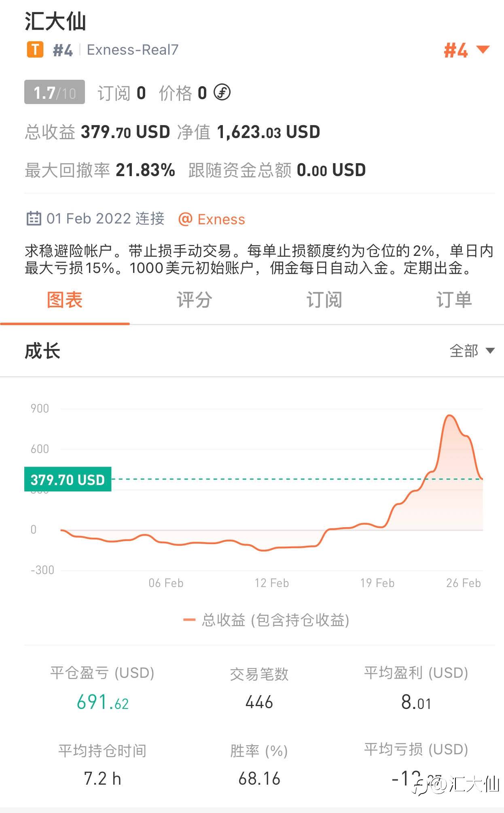Image resolution: width=504 pixels, height=813 pixels.
Task: Click the calendar icon before connection date
Action: [34, 218]
